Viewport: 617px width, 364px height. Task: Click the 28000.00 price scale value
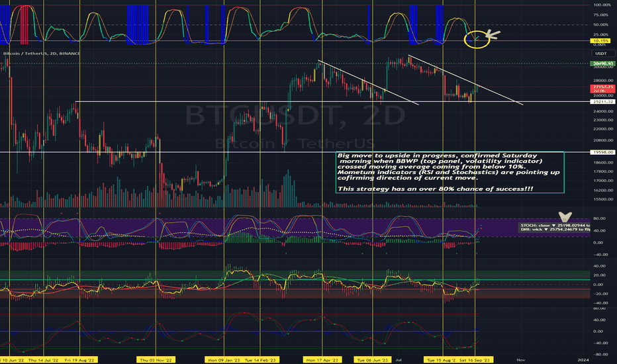tap(603, 81)
